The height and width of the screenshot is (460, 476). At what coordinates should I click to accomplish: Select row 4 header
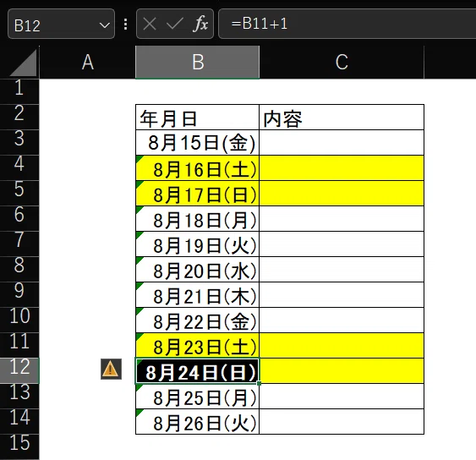(19, 167)
